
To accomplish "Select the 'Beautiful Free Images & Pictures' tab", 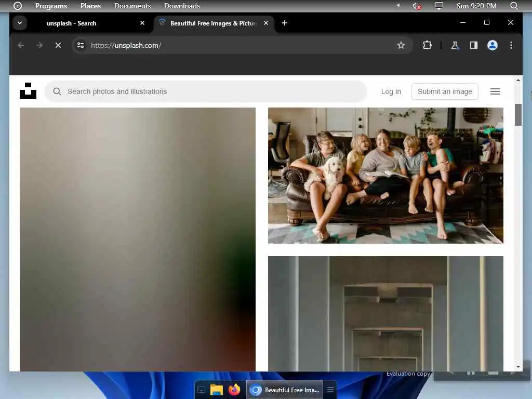I will 214,23.
